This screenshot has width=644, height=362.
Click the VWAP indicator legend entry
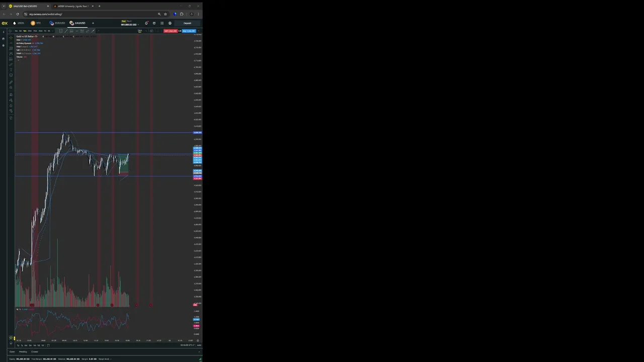pos(28,53)
